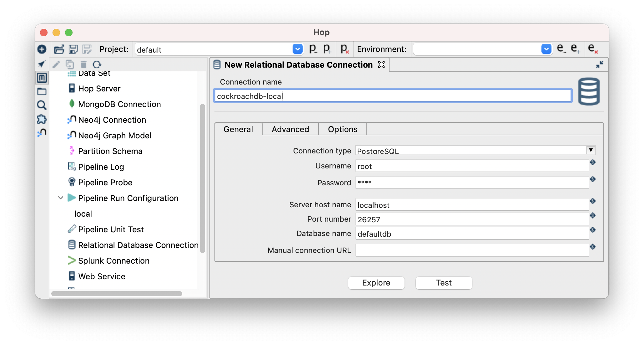The image size is (644, 345).
Task: Insert variable into Database name icon
Action: pyautogui.click(x=593, y=230)
